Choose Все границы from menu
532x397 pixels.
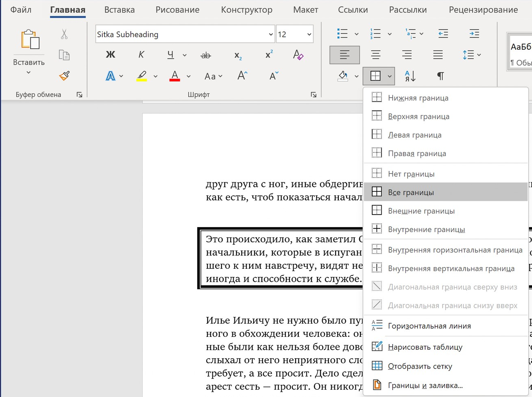tap(446, 192)
